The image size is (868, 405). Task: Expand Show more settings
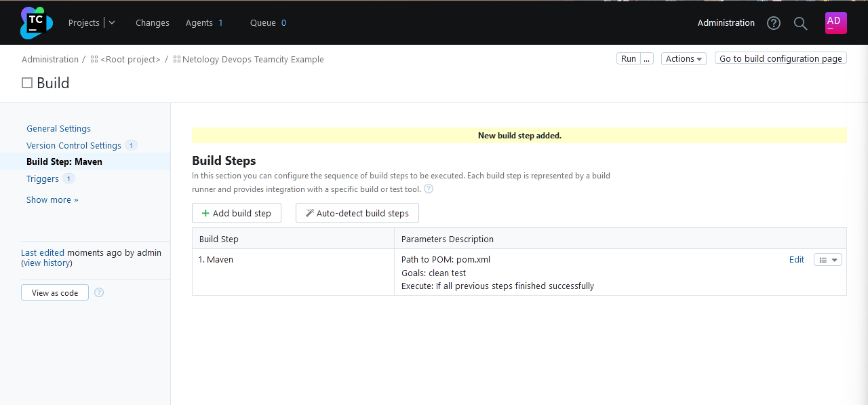(52, 199)
